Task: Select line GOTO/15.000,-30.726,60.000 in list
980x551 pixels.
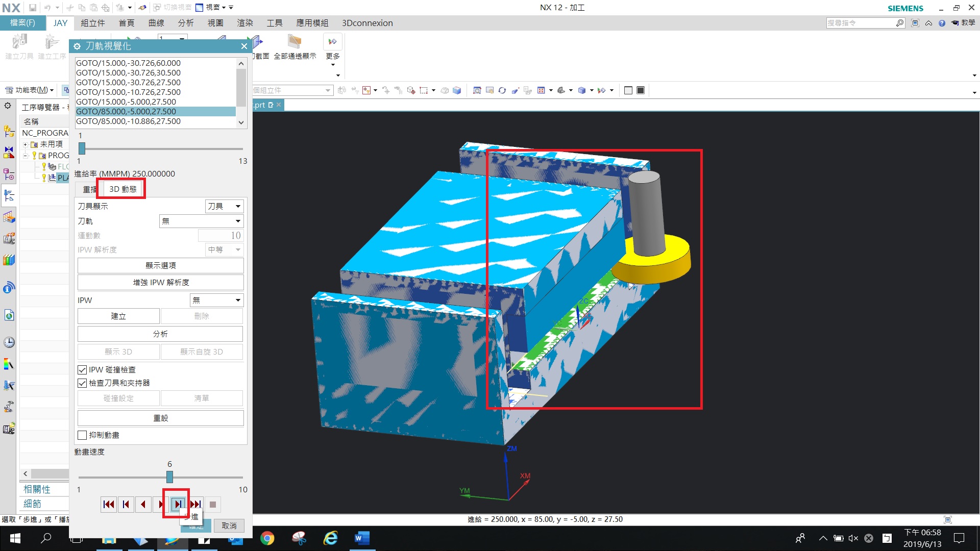Action: (x=156, y=63)
